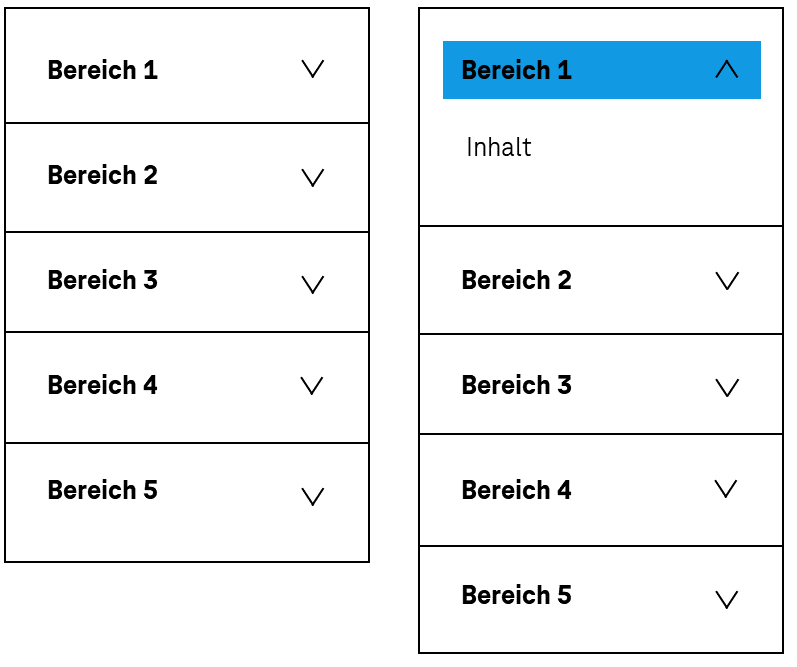
Task: Expand Bereich 3 chevron in left accordion
Action: coord(313,285)
